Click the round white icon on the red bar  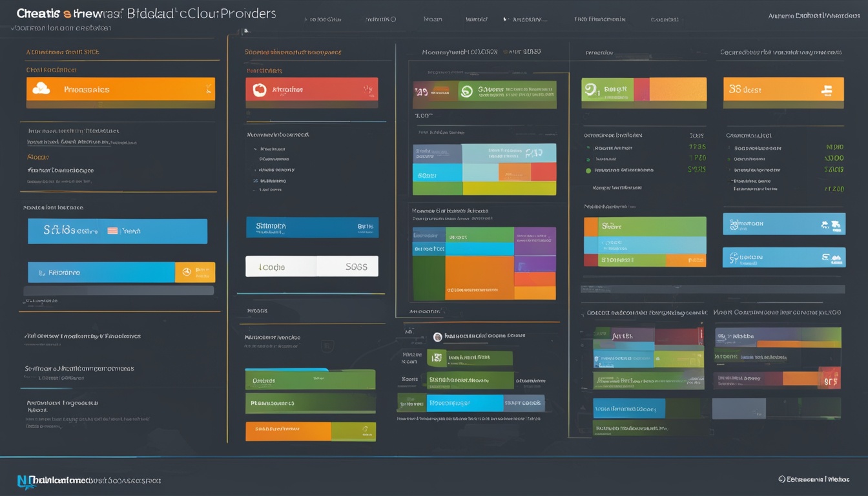pos(260,90)
